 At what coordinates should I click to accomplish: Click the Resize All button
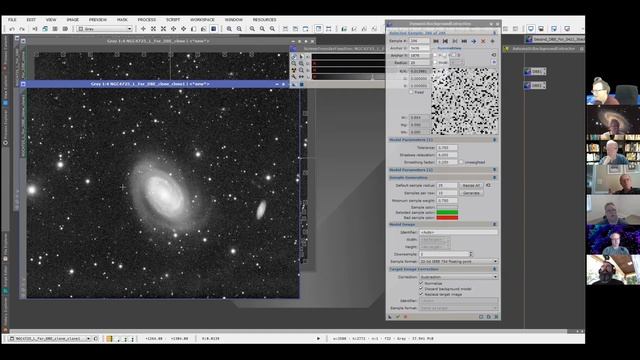(471, 185)
